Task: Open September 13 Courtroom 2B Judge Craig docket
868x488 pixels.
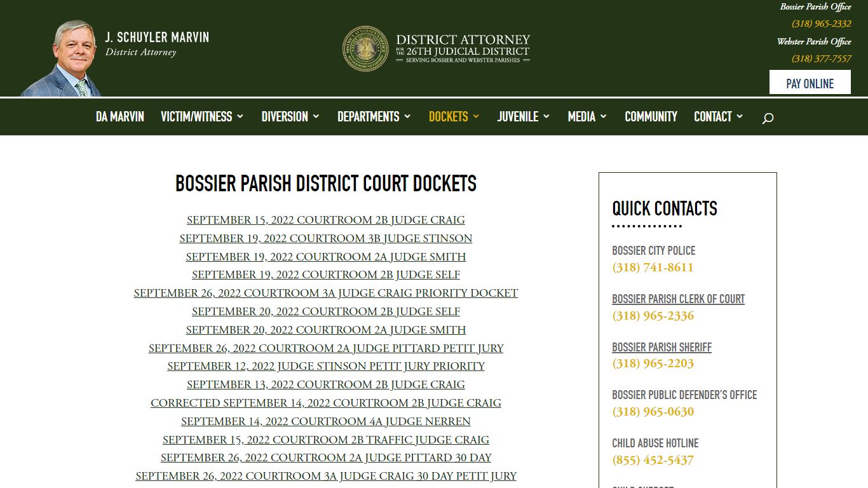Action: [326, 384]
